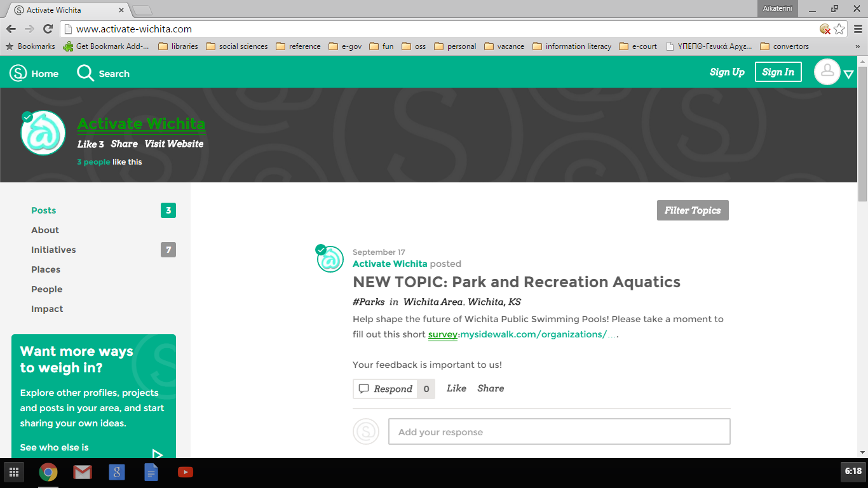Open the Park and Recreation Aquatics post title
This screenshot has width=868, height=488.
(x=517, y=282)
